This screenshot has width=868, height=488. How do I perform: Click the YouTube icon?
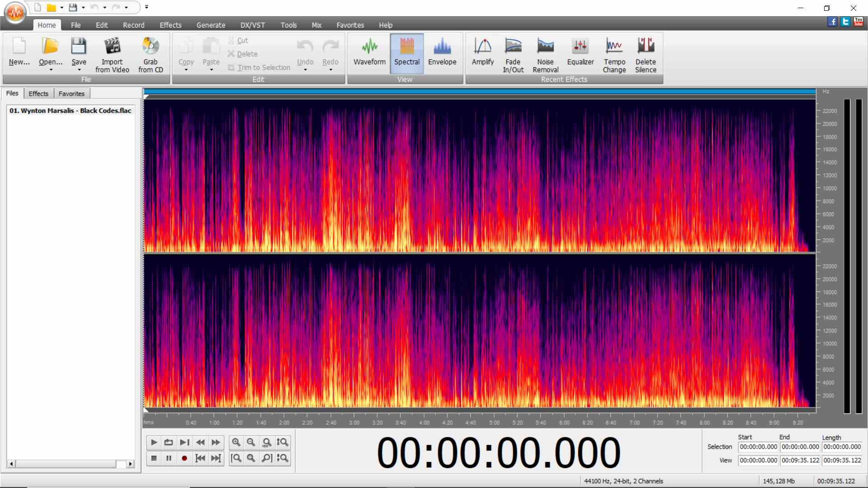(x=859, y=21)
